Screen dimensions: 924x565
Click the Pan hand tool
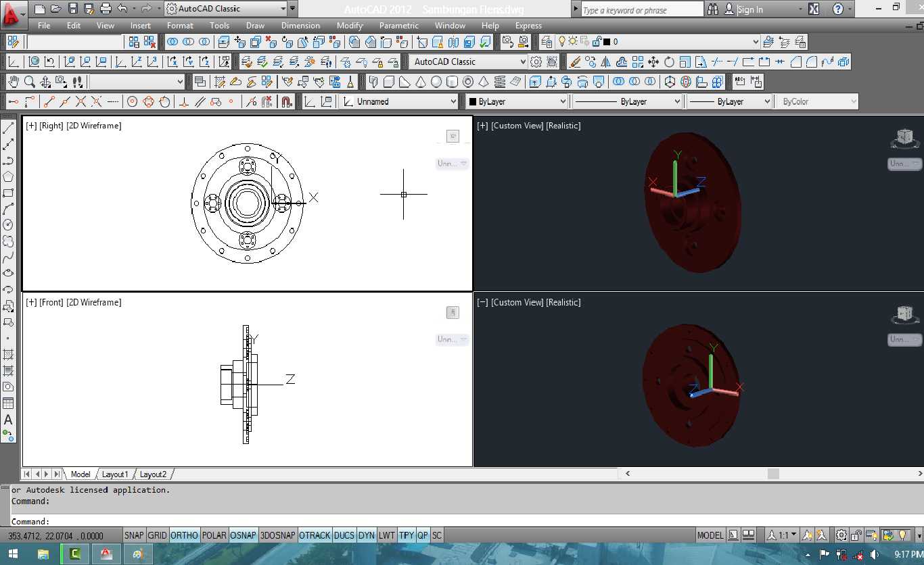[13, 82]
